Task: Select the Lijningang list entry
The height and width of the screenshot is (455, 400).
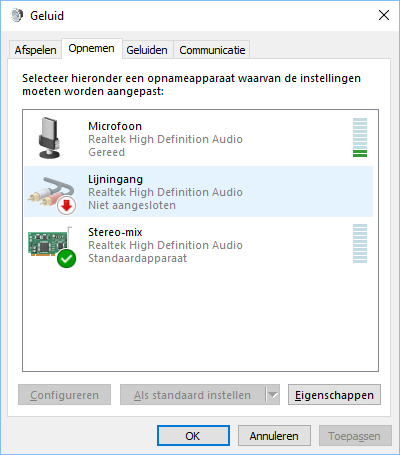Action: (x=199, y=192)
